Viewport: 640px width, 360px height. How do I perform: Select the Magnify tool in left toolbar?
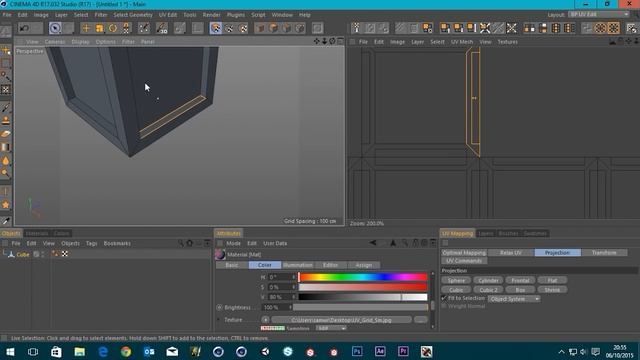(x=6, y=173)
